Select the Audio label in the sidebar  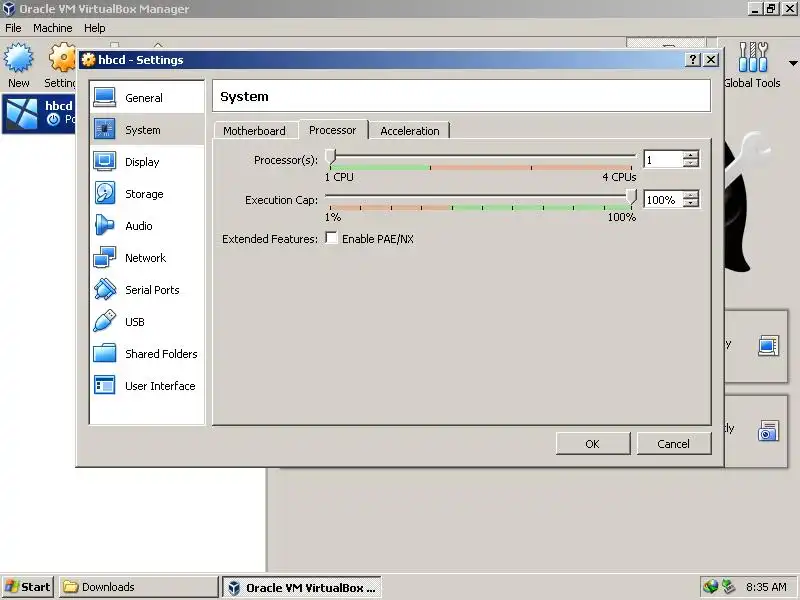139,226
